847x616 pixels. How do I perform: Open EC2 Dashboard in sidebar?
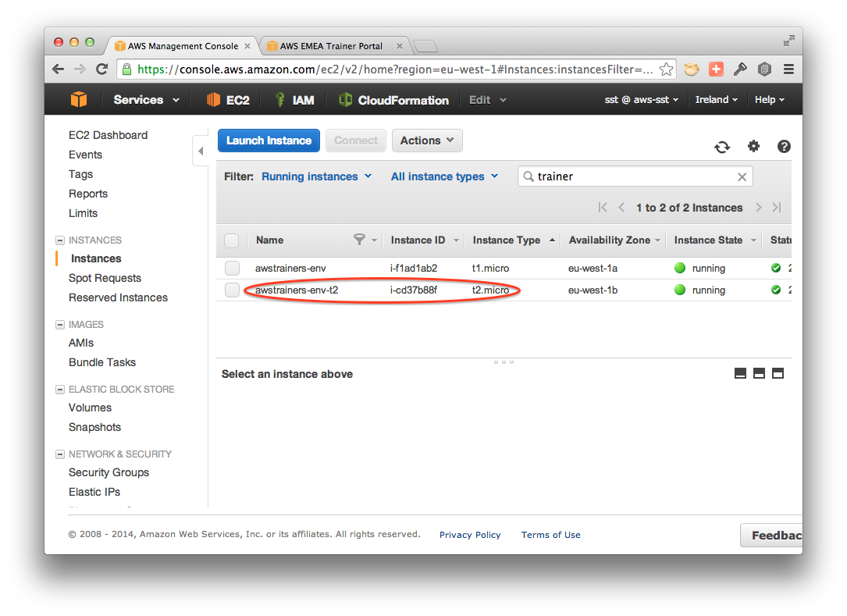[x=108, y=135]
